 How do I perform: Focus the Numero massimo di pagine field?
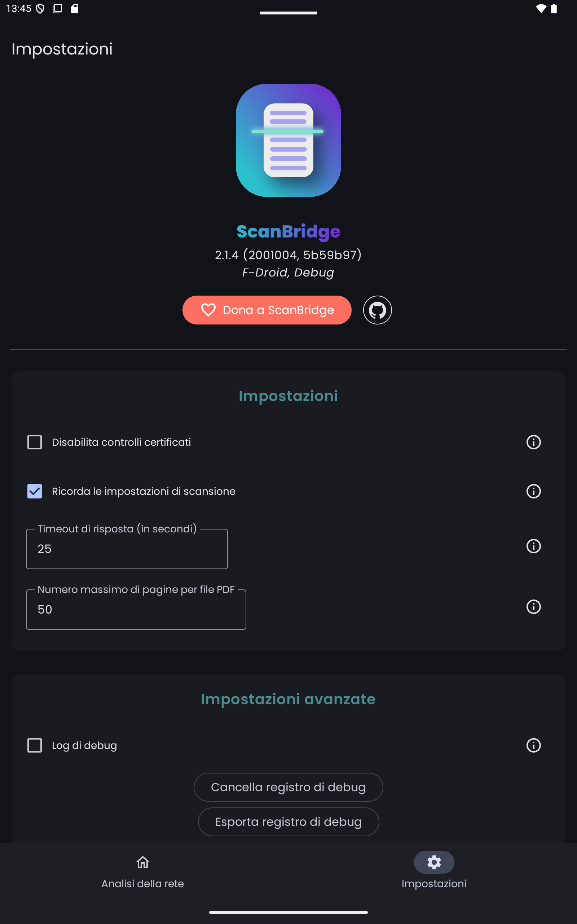tap(136, 610)
